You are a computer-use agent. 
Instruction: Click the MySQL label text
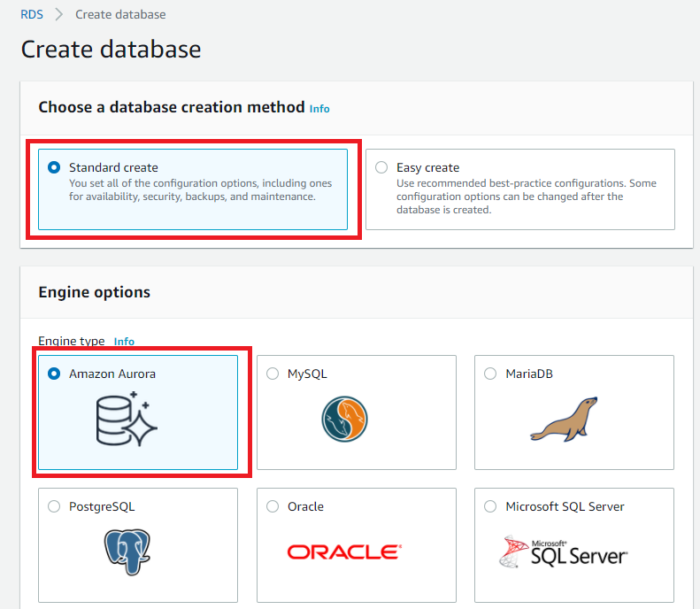coord(307,374)
